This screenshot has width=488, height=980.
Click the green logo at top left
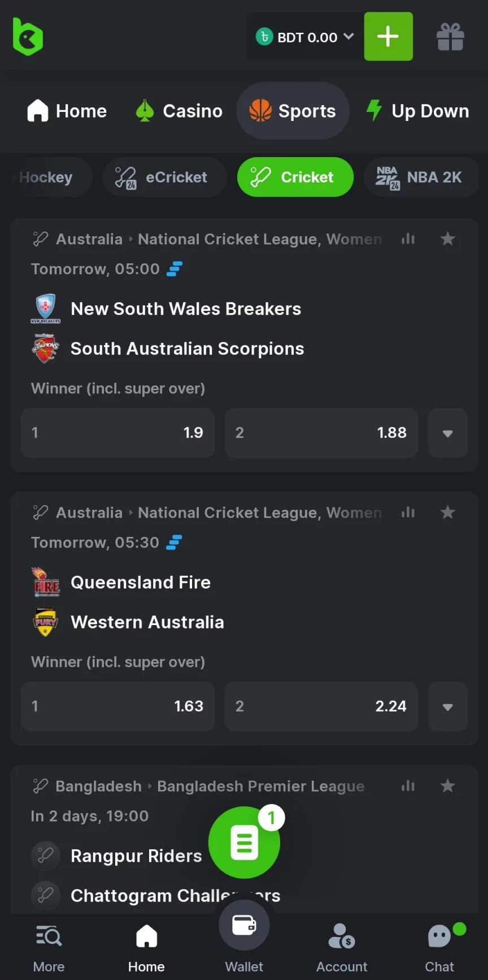(28, 37)
